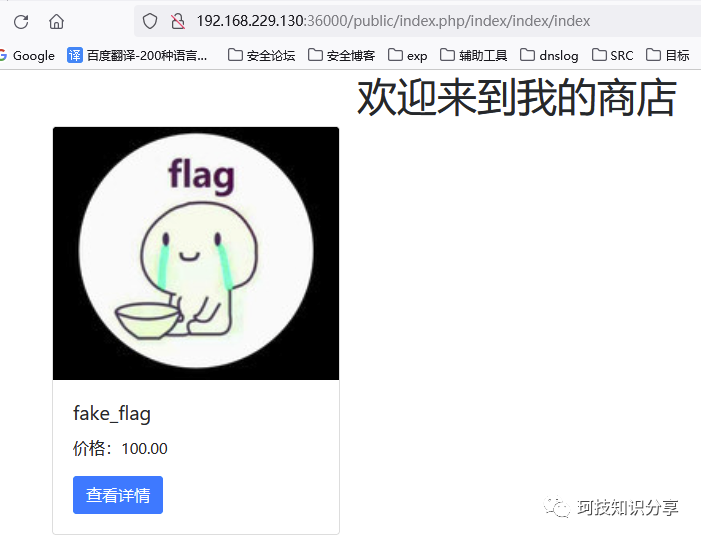
Task: Expand the exp bookmark folder
Action: [x=408, y=55]
